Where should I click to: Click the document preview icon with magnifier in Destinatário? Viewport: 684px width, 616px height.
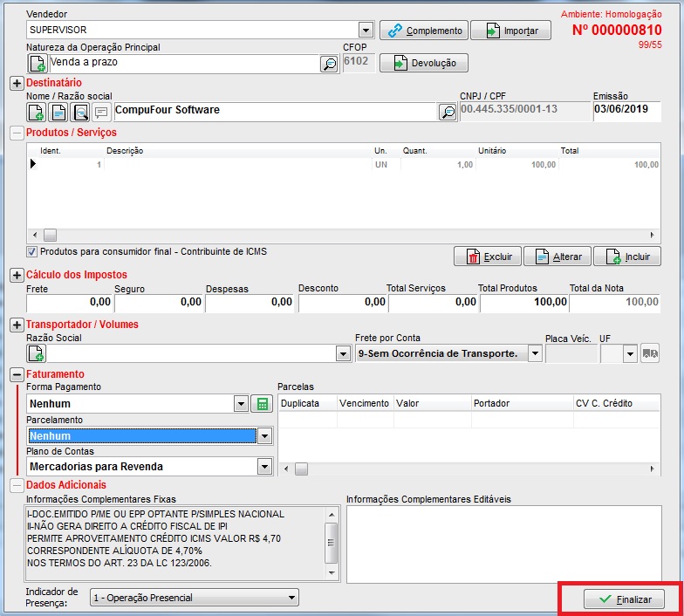click(x=79, y=112)
